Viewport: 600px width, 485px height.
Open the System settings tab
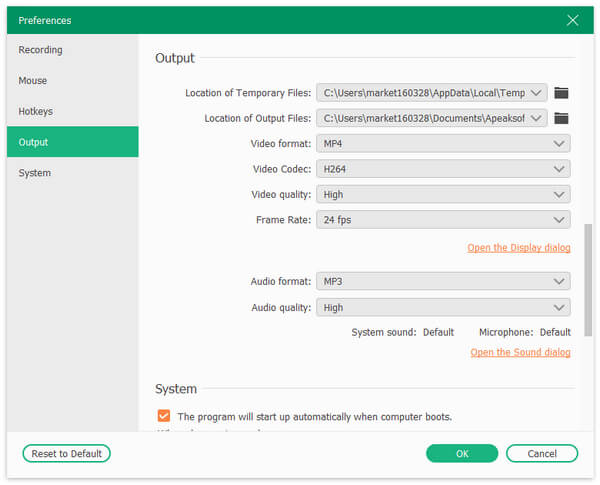pos(35,173)
